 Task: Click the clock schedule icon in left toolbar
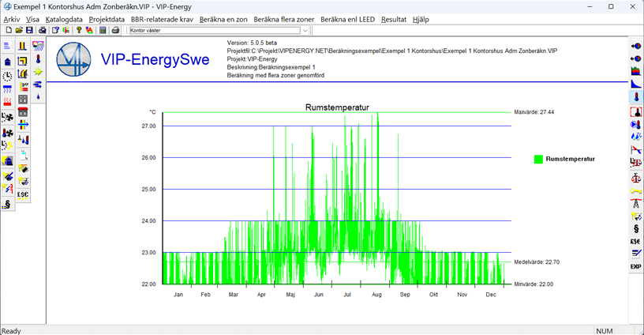click(x=7, y=76)
